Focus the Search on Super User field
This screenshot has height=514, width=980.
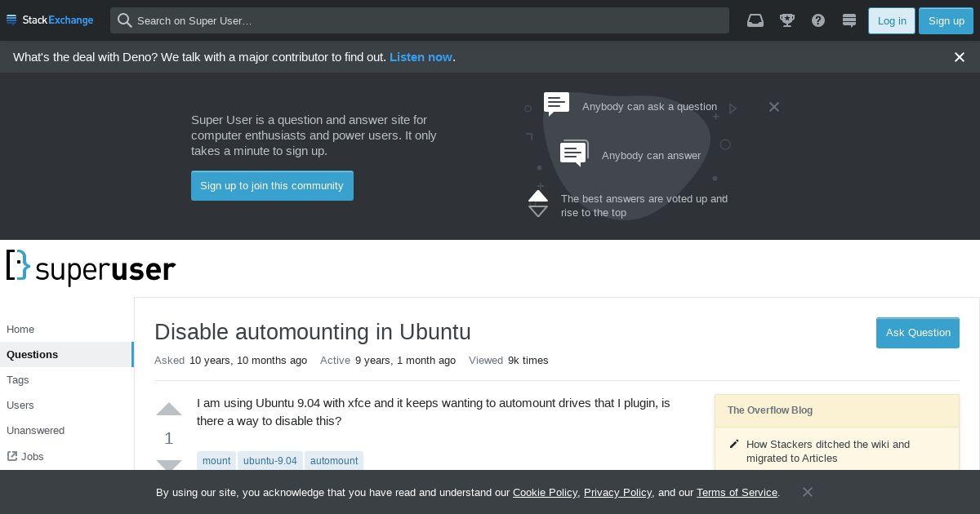click(420, 20)
